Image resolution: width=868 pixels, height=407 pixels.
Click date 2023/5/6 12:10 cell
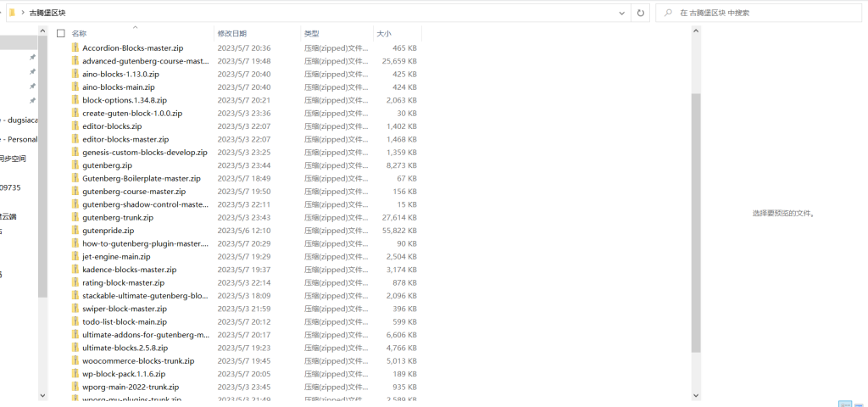243,231
